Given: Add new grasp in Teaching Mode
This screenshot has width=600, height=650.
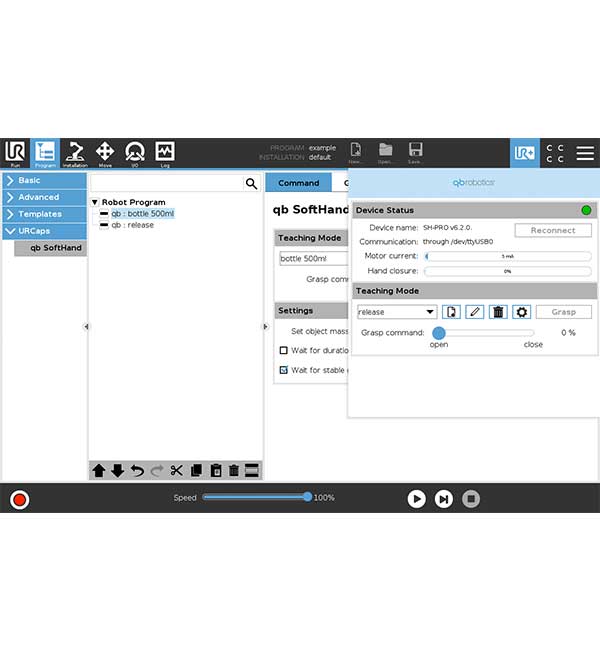Looking at the screenshot, I should coord(451,312).
